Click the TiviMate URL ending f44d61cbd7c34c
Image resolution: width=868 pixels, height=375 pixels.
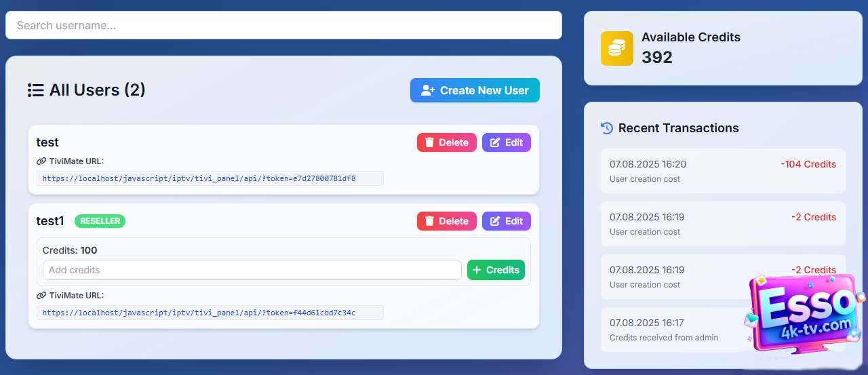coord(210,313)
